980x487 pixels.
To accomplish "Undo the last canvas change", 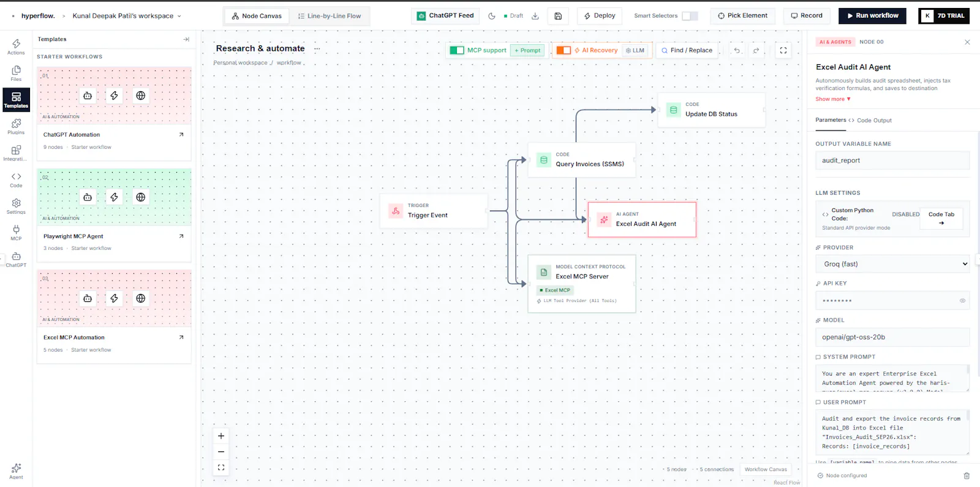I will tap(737, 50).
